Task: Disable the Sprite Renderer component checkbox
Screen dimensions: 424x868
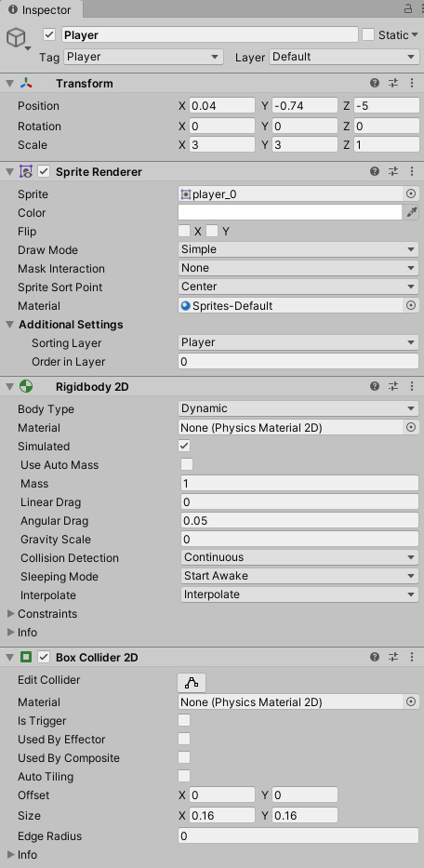Action: tap(44, 171)
